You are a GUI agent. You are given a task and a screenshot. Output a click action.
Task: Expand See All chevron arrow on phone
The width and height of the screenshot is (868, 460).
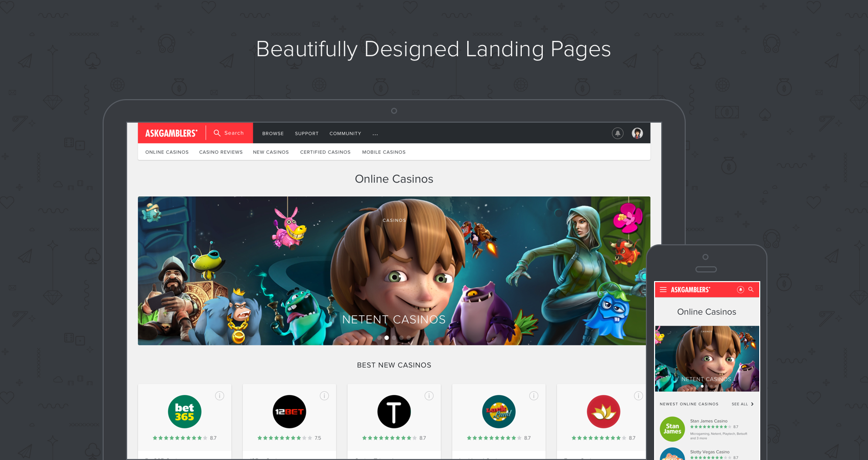tap(752, 404)
